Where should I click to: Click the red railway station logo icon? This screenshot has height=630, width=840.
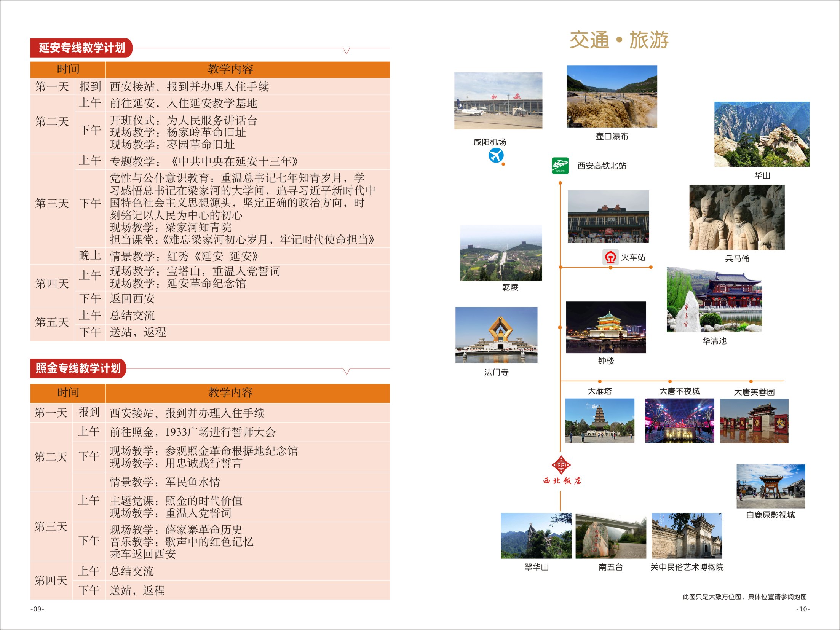pos(610,257)
